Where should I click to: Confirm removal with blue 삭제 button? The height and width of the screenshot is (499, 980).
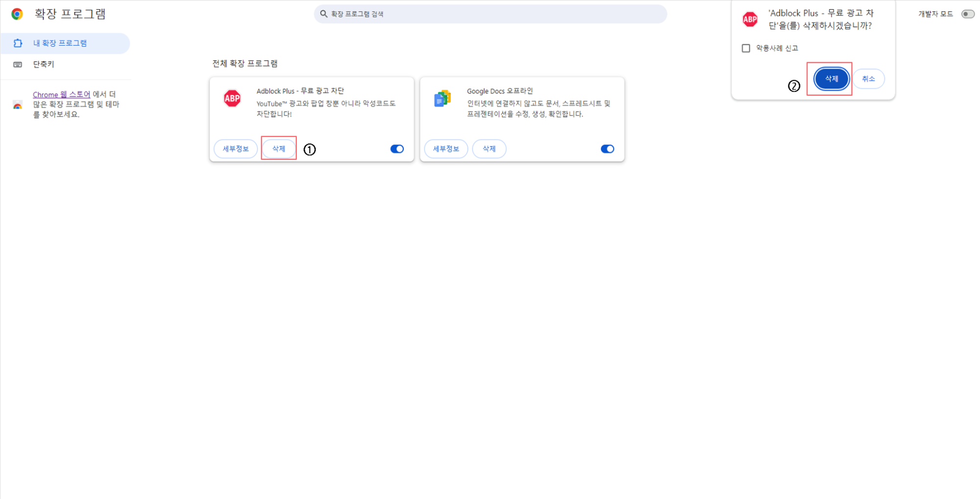click(x=831, y=79)
